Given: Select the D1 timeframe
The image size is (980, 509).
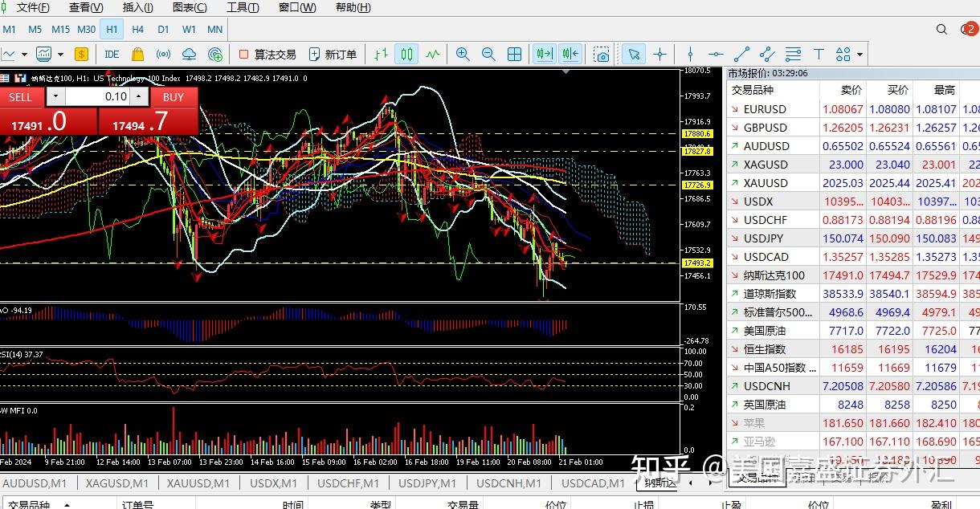Looking at the screenshot, I should [163, 30].
